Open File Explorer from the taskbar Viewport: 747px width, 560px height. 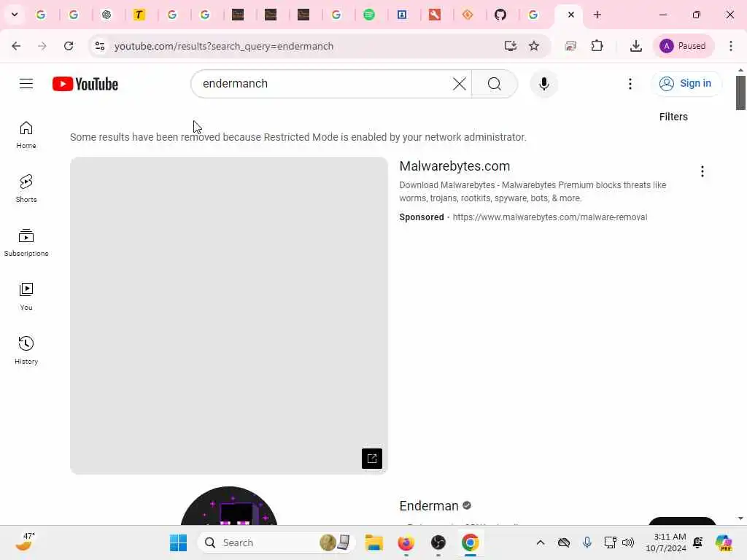(x=374, y=542)
